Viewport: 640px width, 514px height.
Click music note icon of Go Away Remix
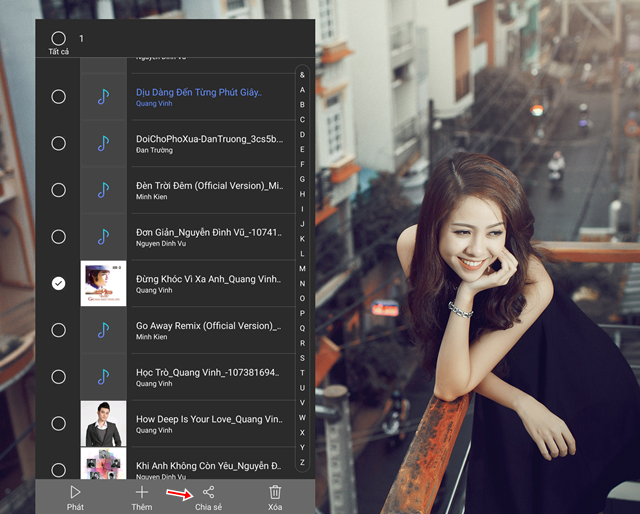(103, 330)
